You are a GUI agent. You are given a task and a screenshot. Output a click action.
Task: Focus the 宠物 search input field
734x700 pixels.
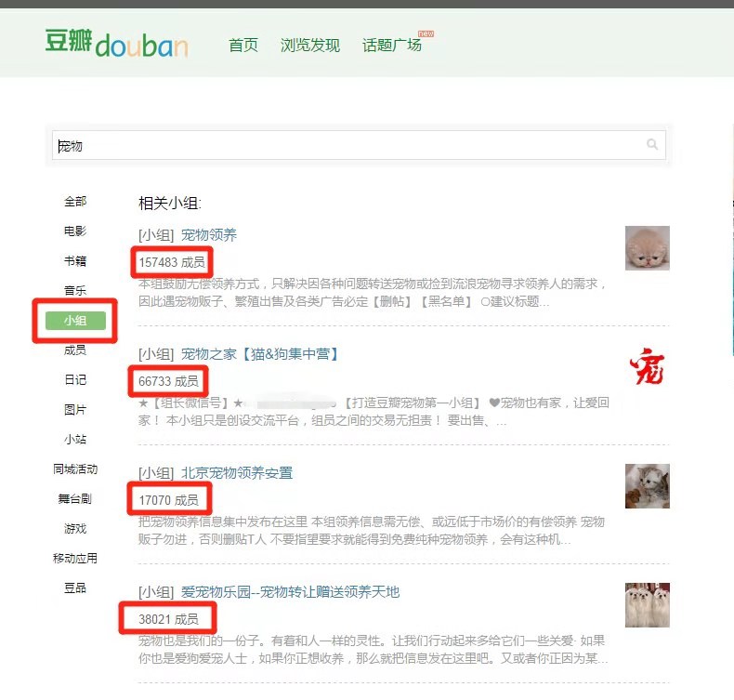pyautogui.click(x=359, y=146)
